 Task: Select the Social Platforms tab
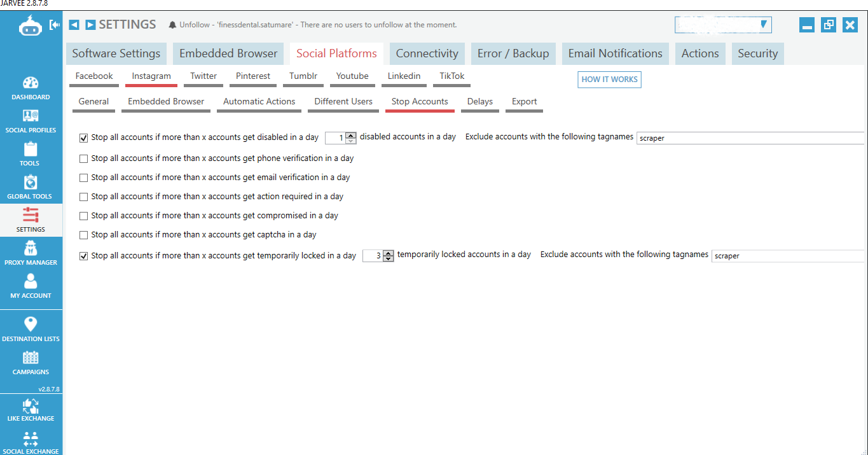[336, 53]
